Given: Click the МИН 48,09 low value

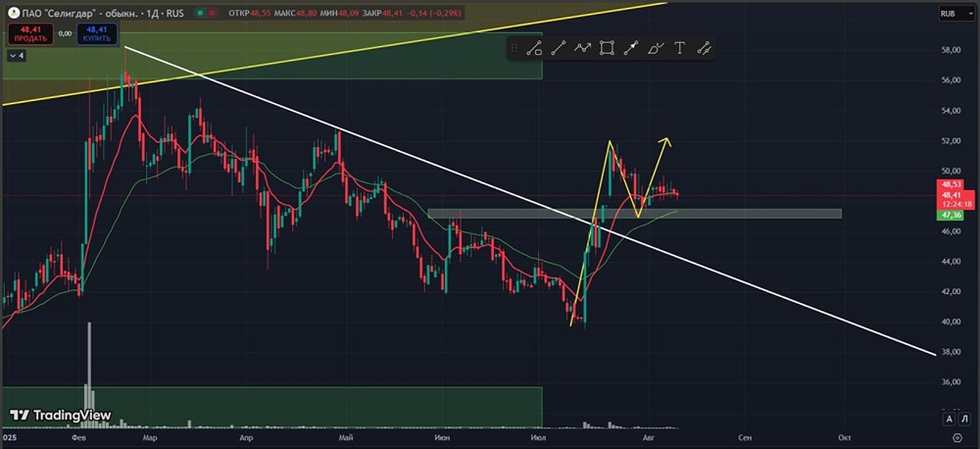Looking at the screenshot, I should (x=338, y=13).
